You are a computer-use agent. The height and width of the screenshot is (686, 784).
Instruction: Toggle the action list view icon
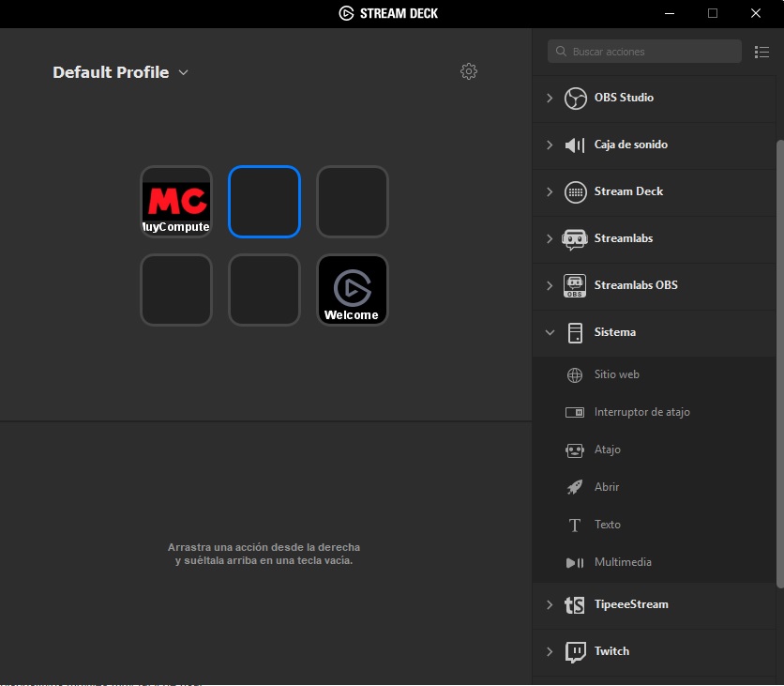tap(761, 52)
